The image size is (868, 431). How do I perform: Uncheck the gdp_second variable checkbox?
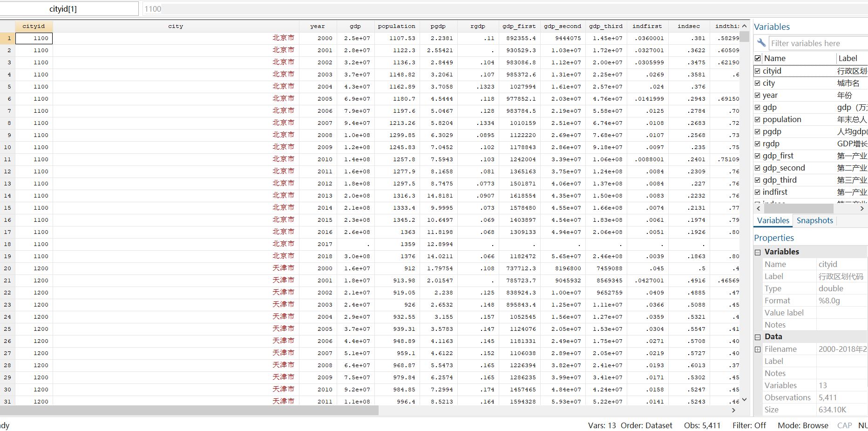pyautogui.click(x=758, y=168)
